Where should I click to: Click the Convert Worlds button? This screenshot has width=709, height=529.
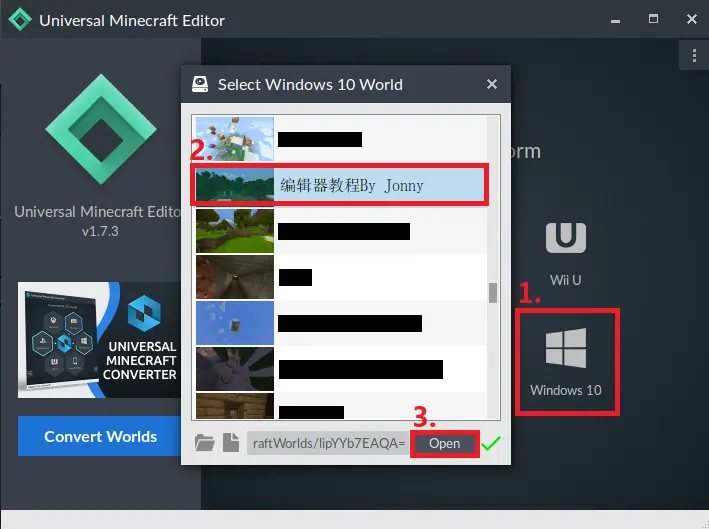[100, 437]
